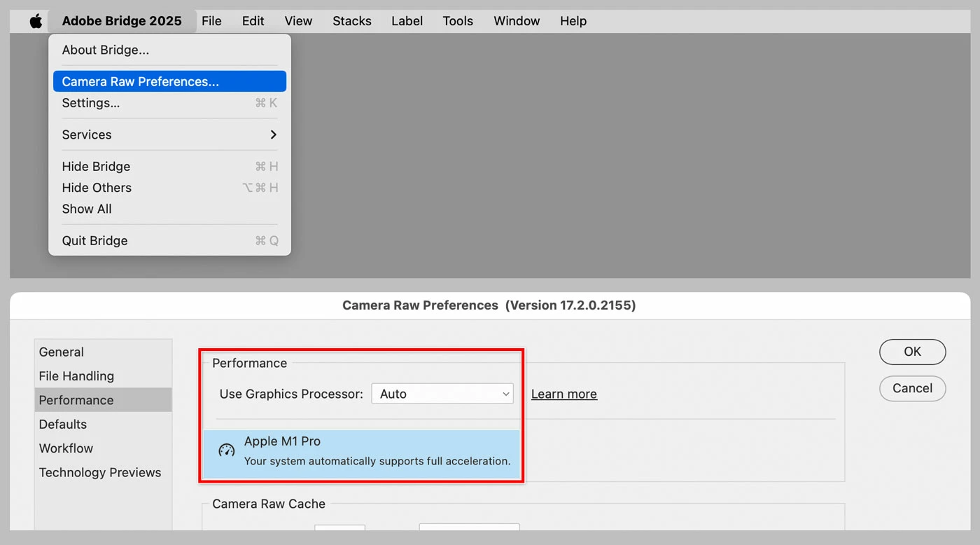Select Camera Raw Preferences... menu entry
The height and width of the screenshot is (545, 980).
169,81
